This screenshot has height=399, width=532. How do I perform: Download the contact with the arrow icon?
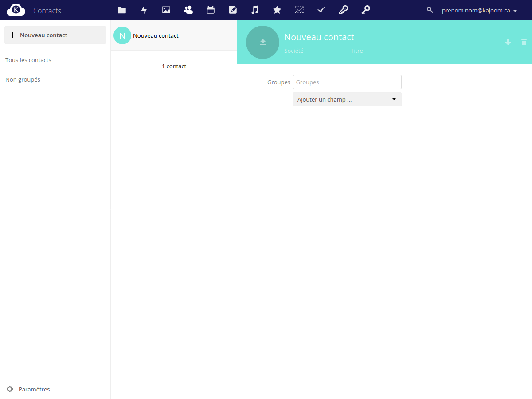click(x=508, y=42)
